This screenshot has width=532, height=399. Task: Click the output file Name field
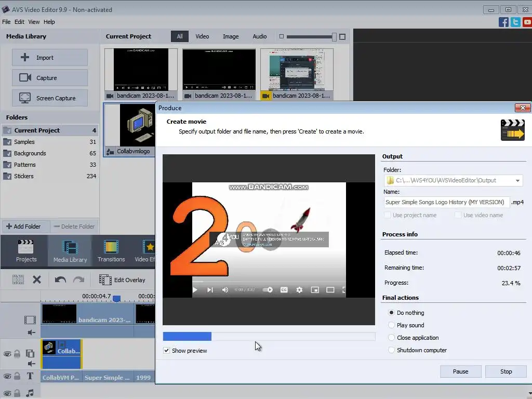tap(446, 202)
